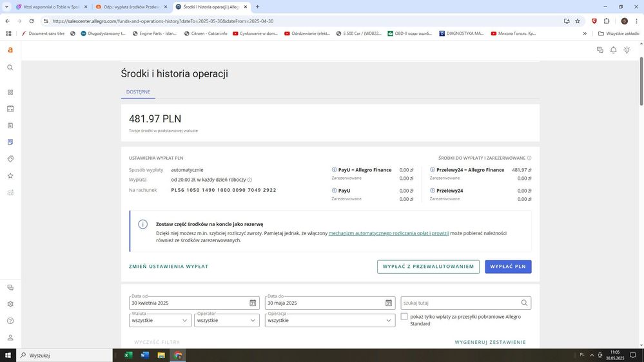Expand the Operator dropdown
This screenshot has width=644, height=362.
pos(227,321)
